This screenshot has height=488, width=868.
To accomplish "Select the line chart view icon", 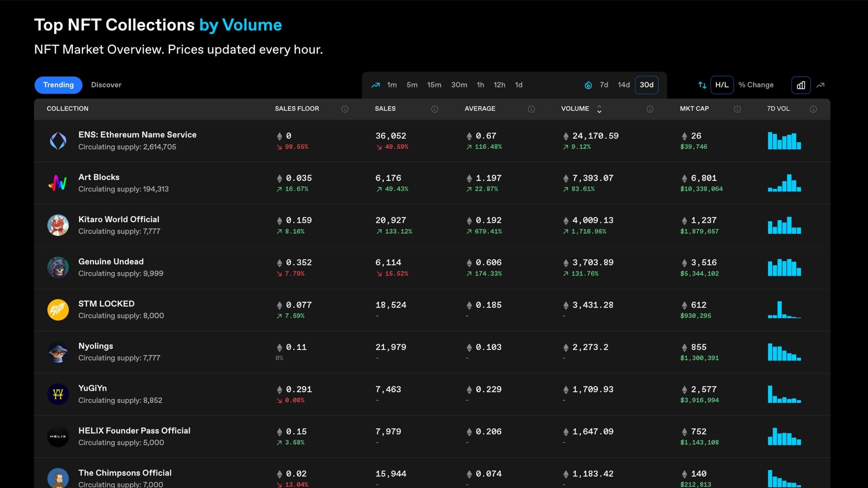I will 821,85.
